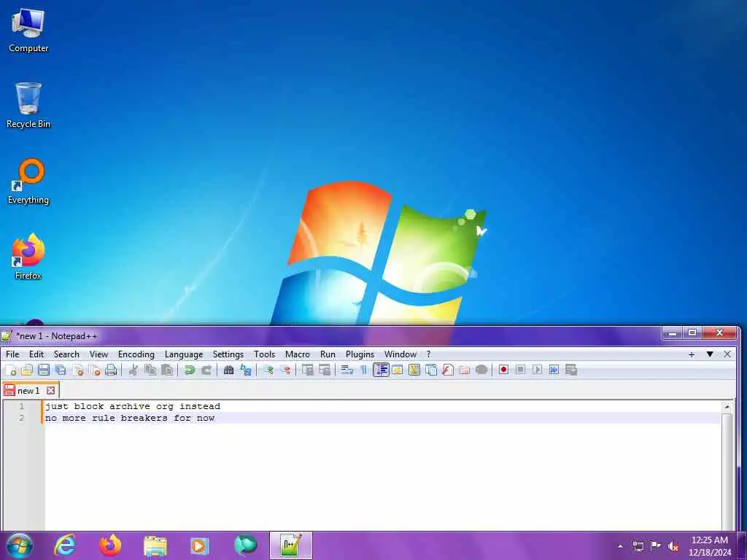The image size is (747, 560).
Task: Show hidden tray icons arrow
Action: click(620, 546)
